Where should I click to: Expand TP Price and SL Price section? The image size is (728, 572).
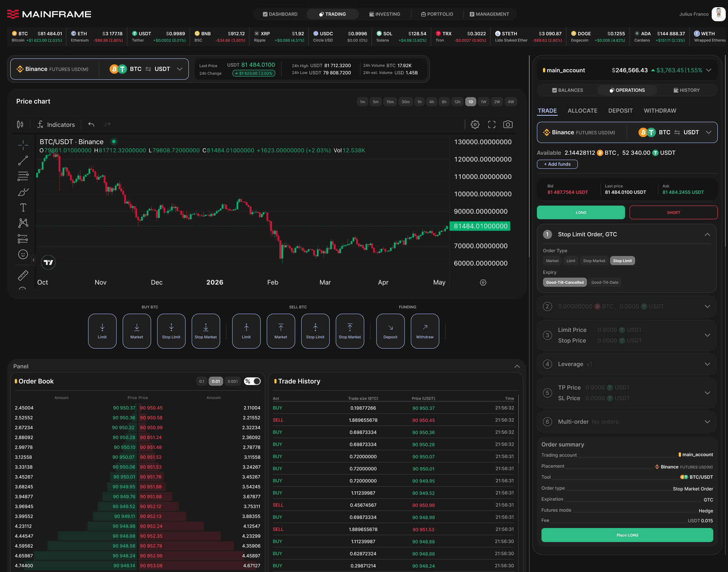point(708,393)
